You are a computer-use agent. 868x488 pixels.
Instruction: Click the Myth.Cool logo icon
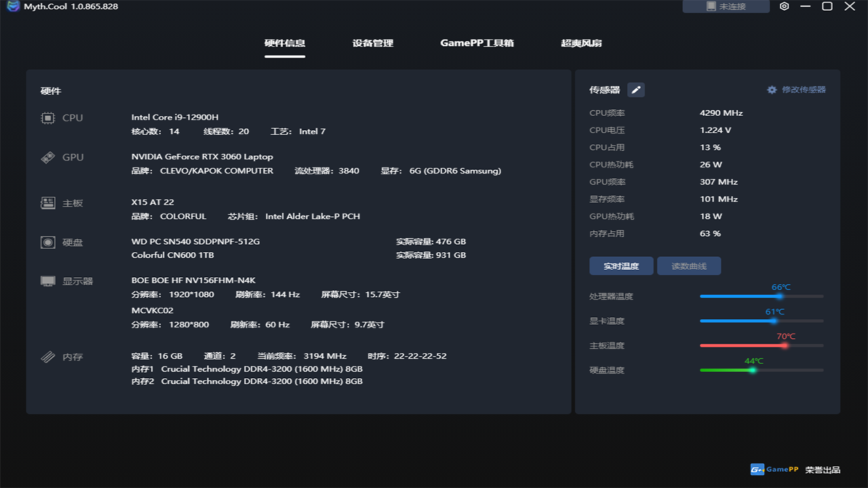tap(12, 7)
